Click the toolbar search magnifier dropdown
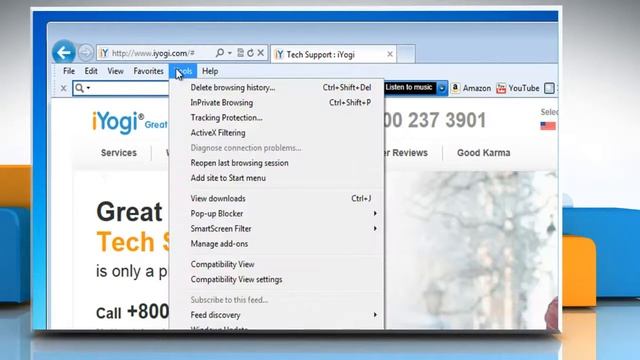 (82, 88)
